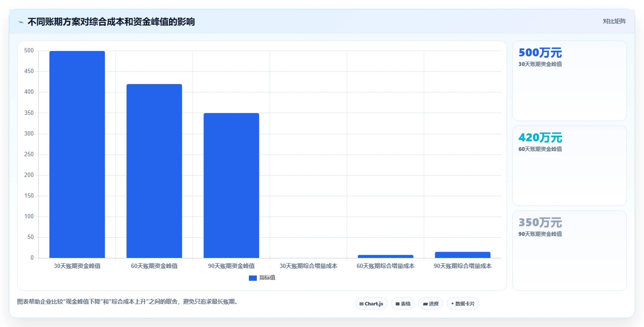644x327 pixels.
Task: Click the 60天账期资金峰值 bar
Action: (154, 171)
